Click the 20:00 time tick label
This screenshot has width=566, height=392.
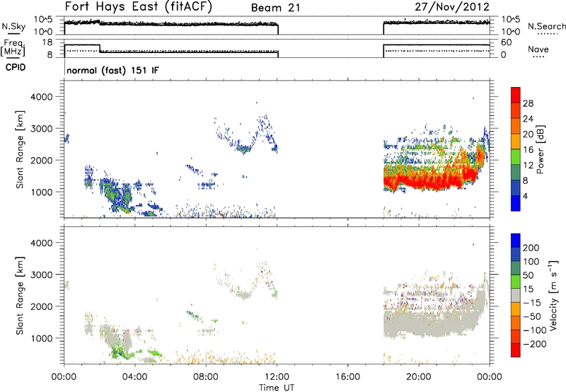coord(419,377)
